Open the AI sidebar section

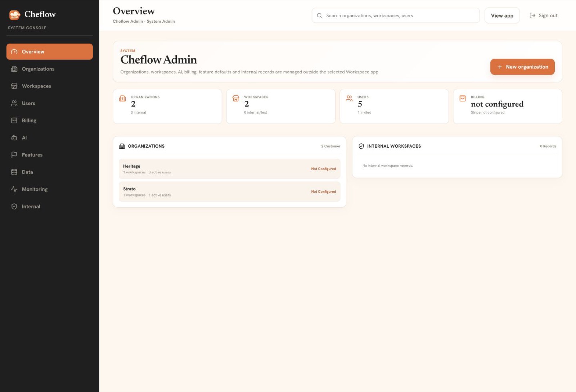pyautogui.click(x=50, y=138)
